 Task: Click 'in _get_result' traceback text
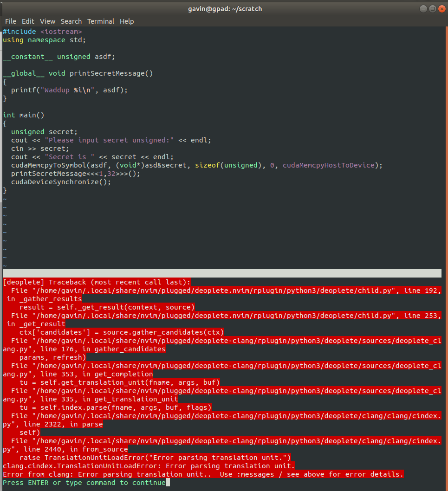tap(36, 324)
